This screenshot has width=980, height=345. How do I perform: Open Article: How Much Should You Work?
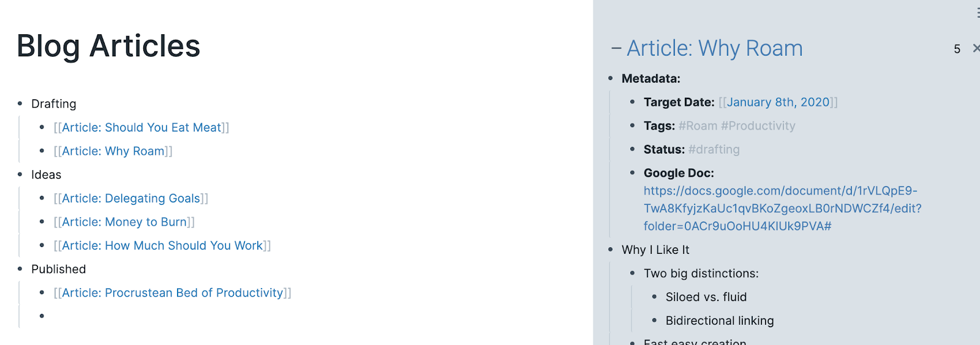[162, 245]
